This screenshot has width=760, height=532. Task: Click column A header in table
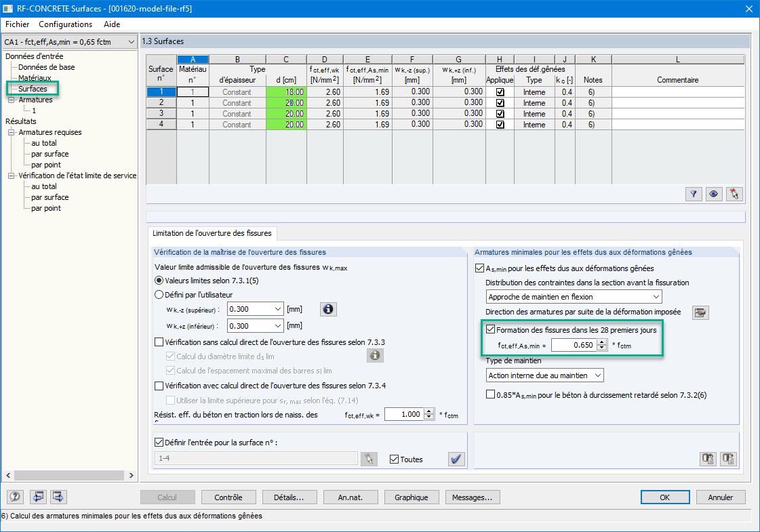(193, 60)
